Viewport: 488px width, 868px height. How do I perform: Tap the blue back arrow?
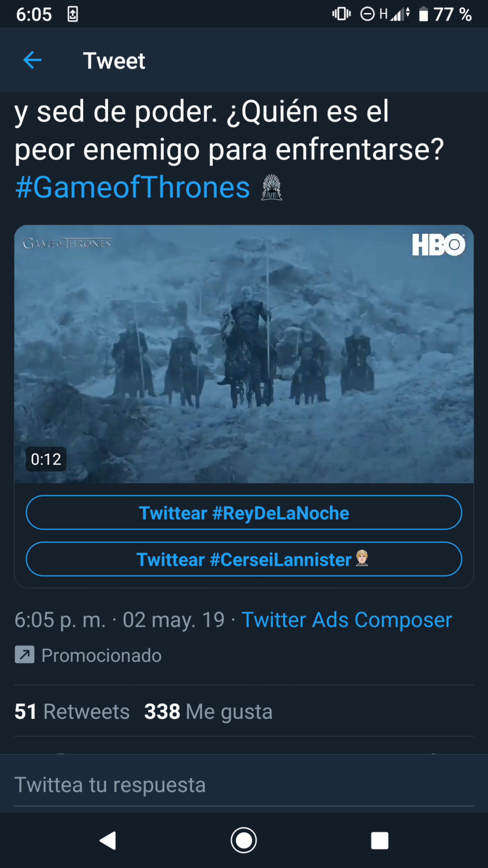tap(32, 60)
